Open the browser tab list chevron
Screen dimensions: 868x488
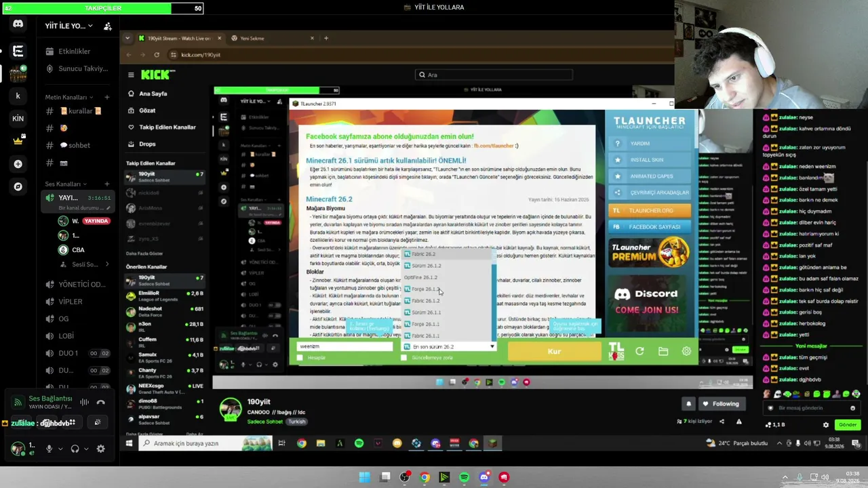click(128, 38)
